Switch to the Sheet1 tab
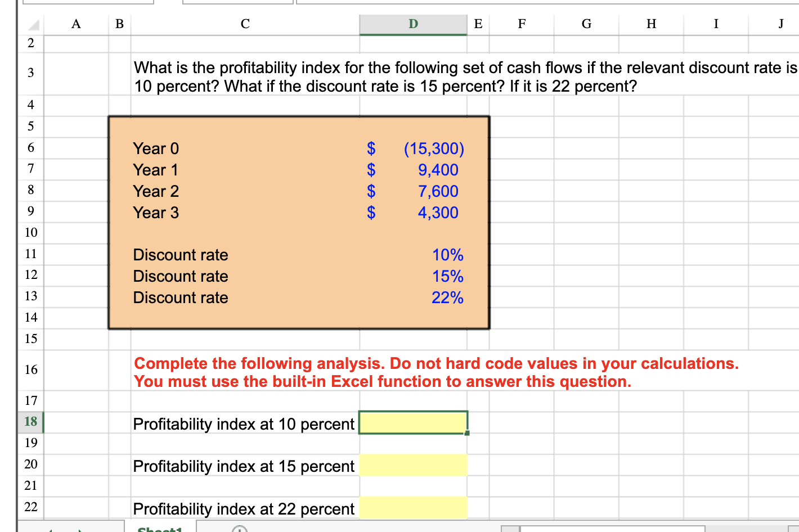This screenshot has height=532, width=799. [x=159, y=529]
